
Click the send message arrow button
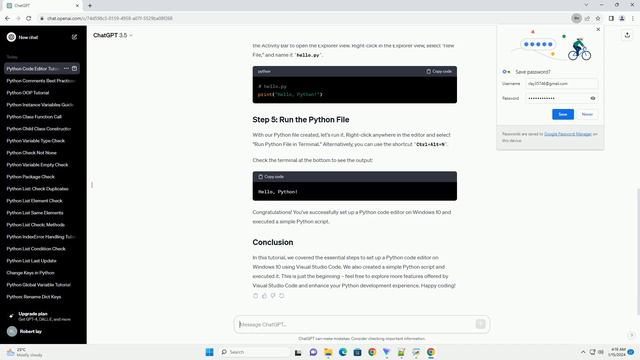click(x=480, y=324)
